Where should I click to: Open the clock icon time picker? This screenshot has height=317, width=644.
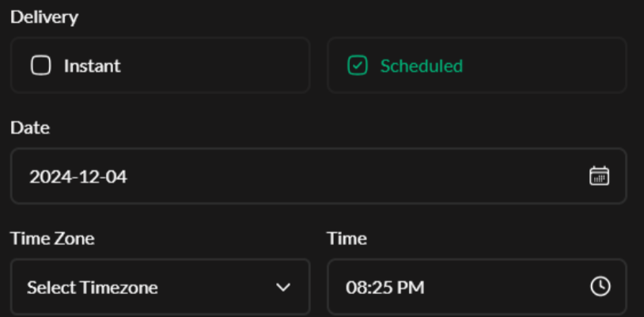tap(600, 286)
